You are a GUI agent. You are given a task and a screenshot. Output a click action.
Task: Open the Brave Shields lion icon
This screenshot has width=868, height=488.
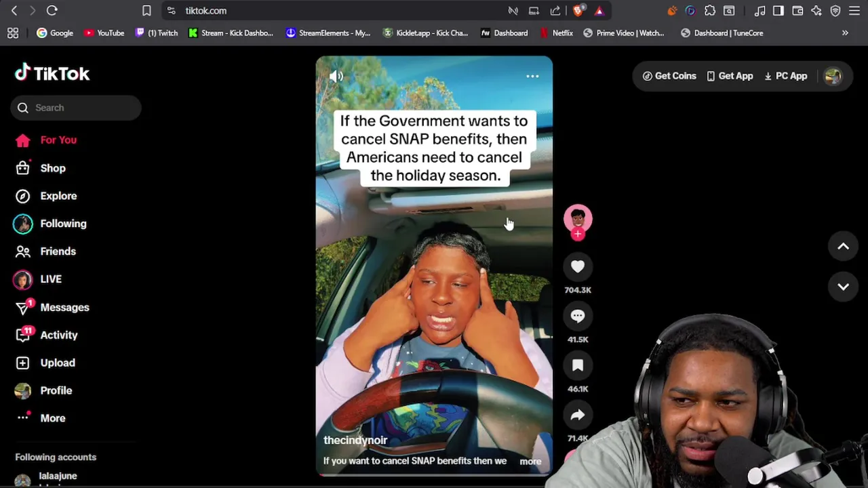point(578,11)
